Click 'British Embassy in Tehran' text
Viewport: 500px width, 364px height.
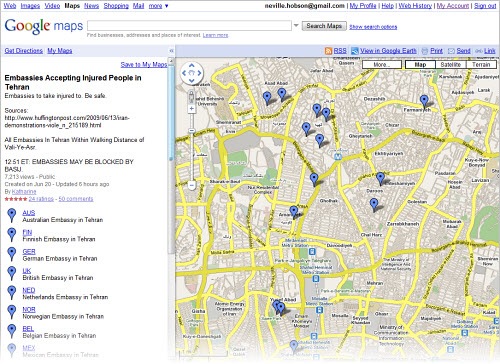[x=58, y=278]
